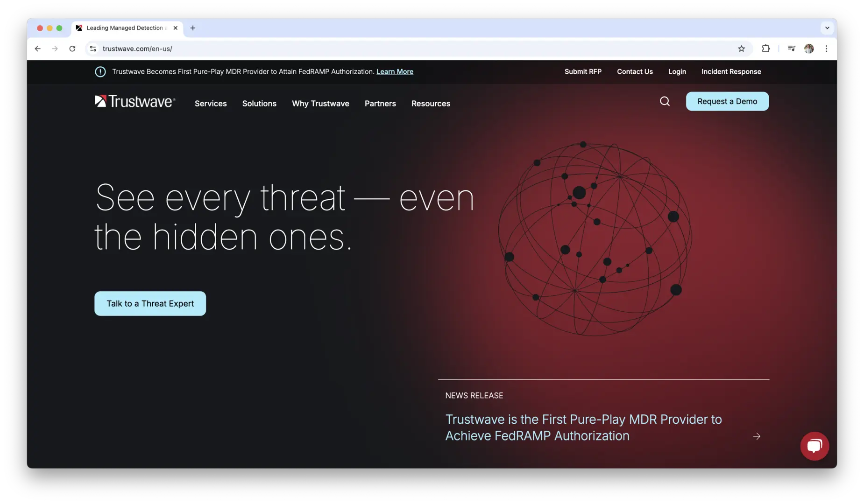Click the Request a Demo button
The height and width of the screenshot is (504, 864).
click(x=727, y=101)
